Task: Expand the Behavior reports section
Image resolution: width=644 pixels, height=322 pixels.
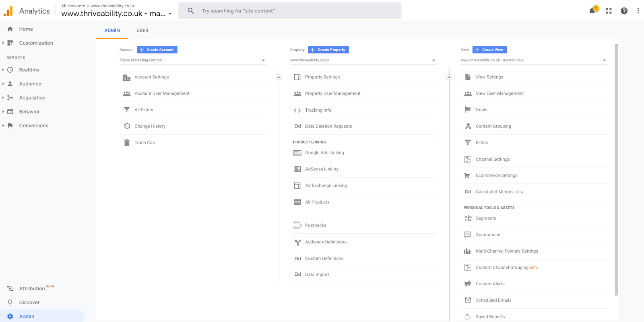Action: click(3, 112)
